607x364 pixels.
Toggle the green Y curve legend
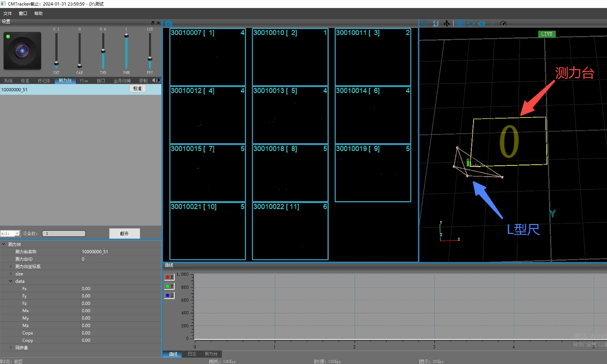169,286
